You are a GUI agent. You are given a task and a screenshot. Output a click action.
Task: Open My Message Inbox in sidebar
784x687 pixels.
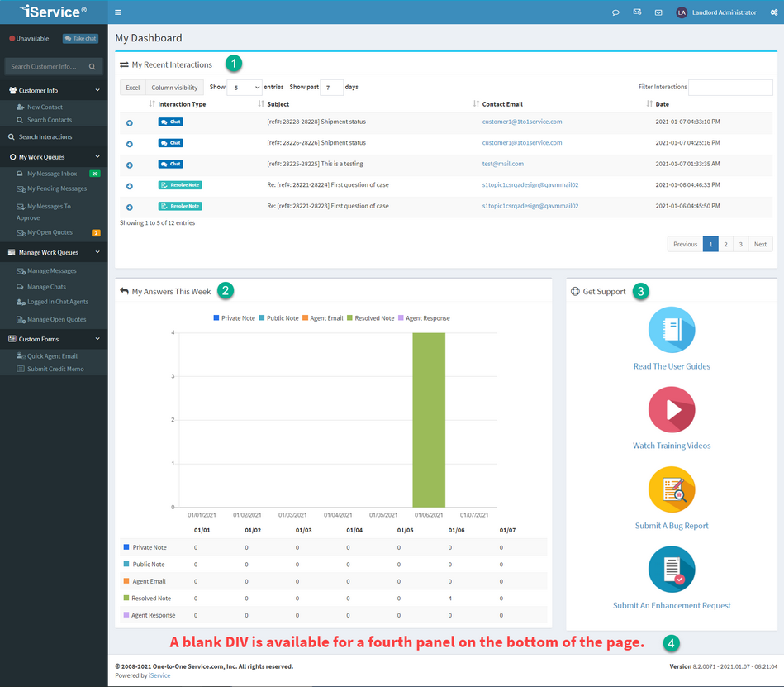click(51, 174)
